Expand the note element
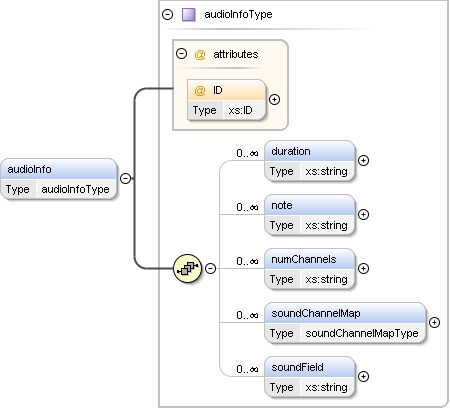Viewport: 450px width, 409px height. tap(363, 215)
